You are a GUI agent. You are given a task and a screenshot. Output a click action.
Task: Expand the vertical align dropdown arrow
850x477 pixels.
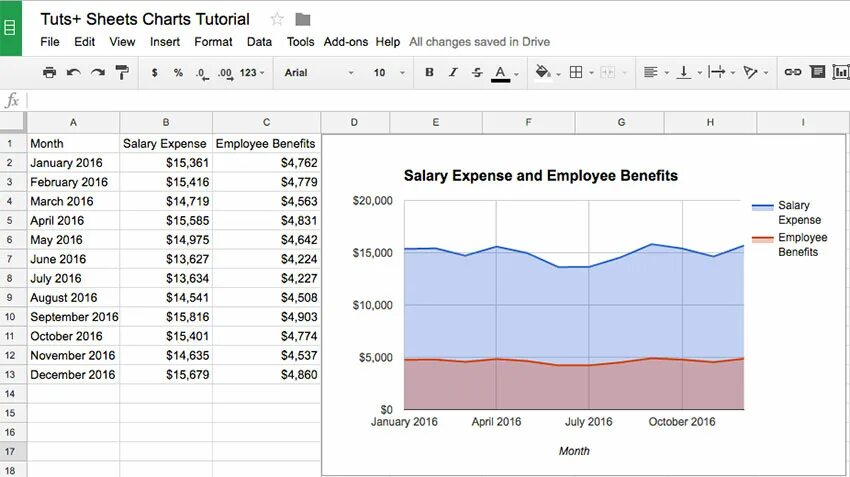pyautogui.click(x=700, y=73)
